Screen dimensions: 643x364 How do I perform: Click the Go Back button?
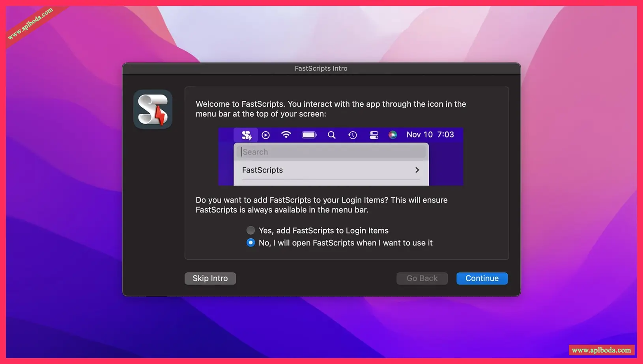point(422,279)
